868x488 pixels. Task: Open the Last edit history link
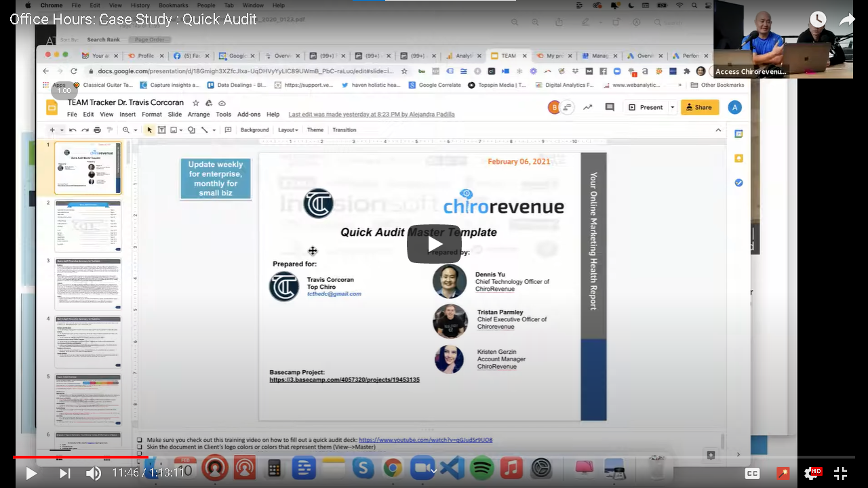372,115
